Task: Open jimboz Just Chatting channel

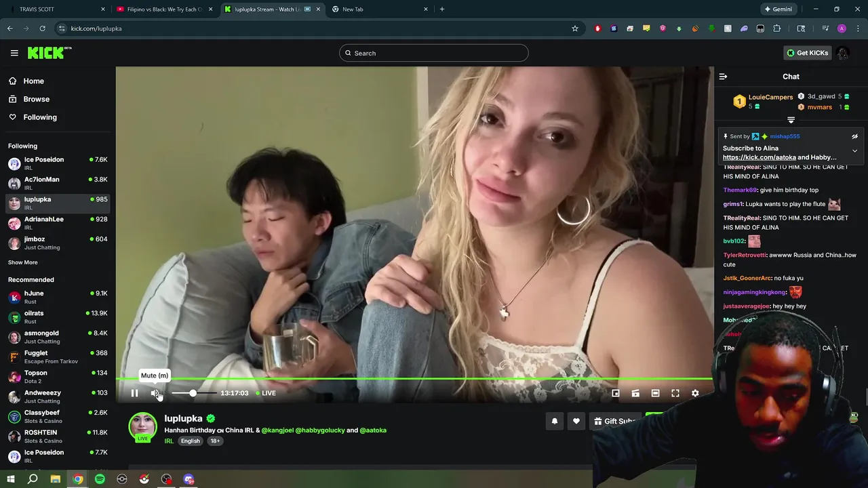Action: pyautogui.click(x=58, y=243)
